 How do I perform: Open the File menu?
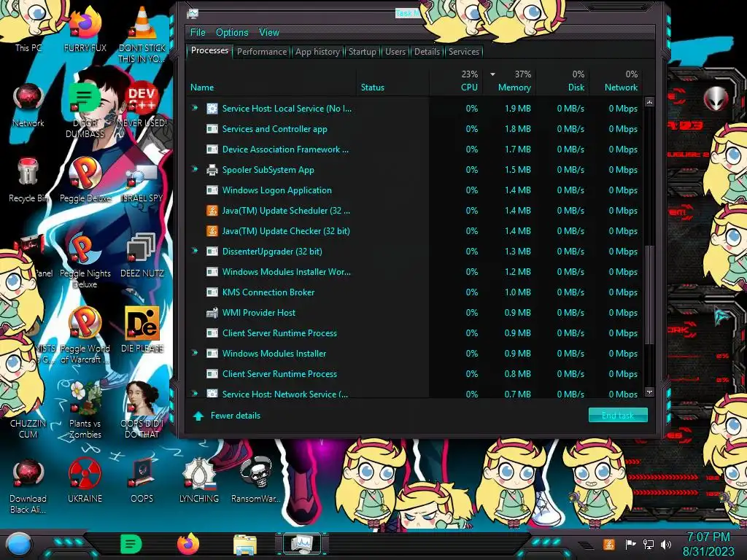pyautogui.click(x=198, y=32)
